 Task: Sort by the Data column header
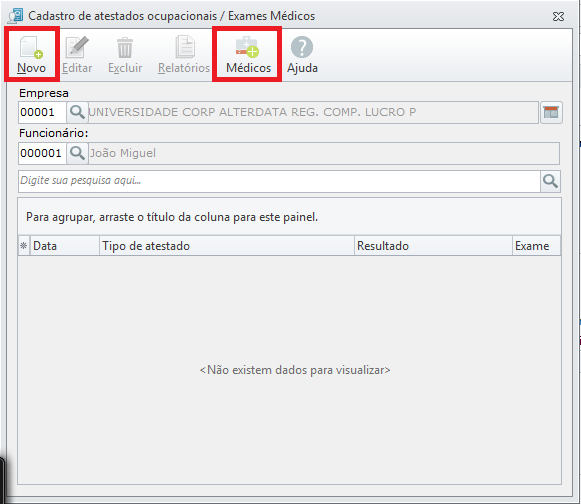(x=64, y=246)
